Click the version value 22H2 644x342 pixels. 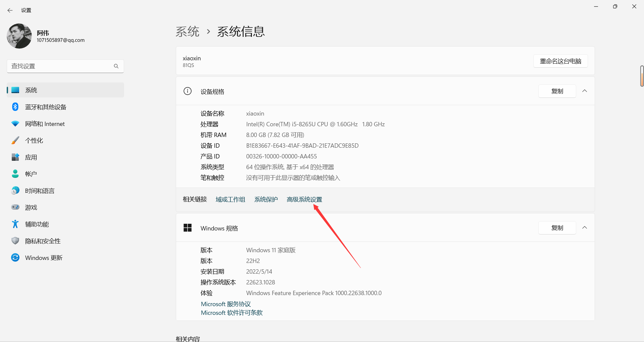point(253,261)
